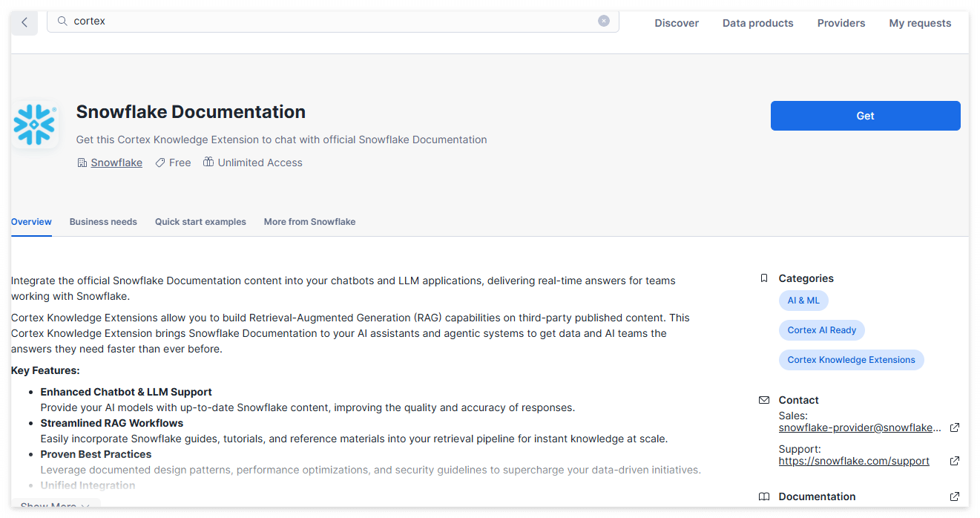Click the Enhanced Chatbot & LLM Support item
This screenshot has width=980, height=518.
click(x=126, y=392)
